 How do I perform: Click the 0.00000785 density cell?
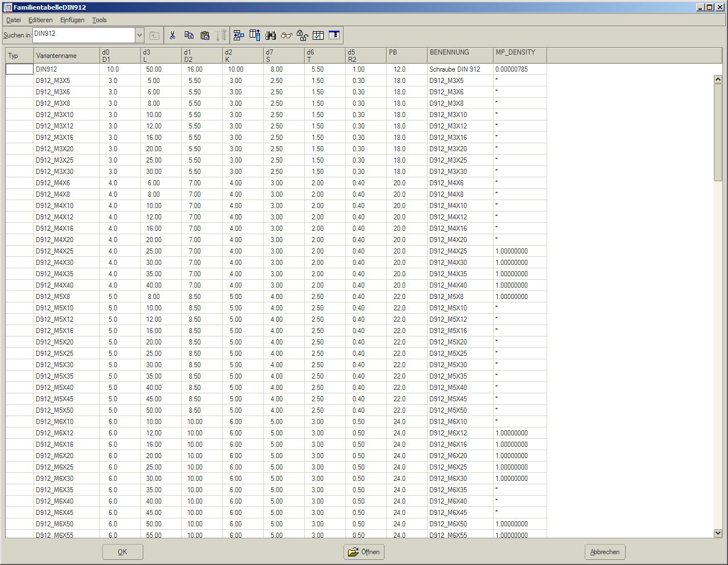point(520,69)
